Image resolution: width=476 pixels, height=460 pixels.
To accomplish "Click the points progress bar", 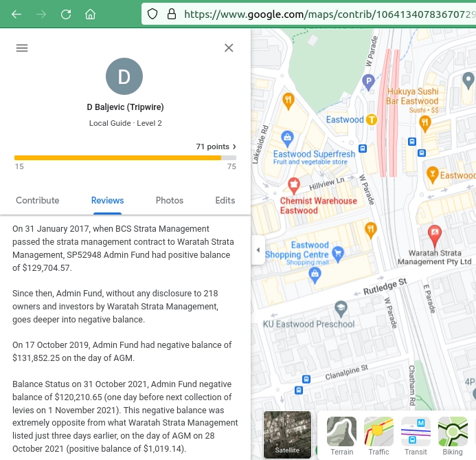I will pyautogui.click(x=125, y=157).
